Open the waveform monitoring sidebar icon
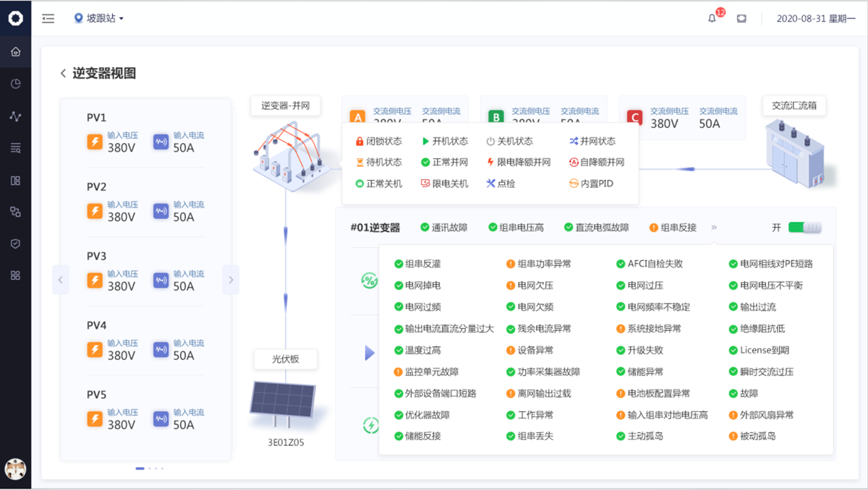The width and height of the screenshot is (868, 490). click(x=15, y=116)
